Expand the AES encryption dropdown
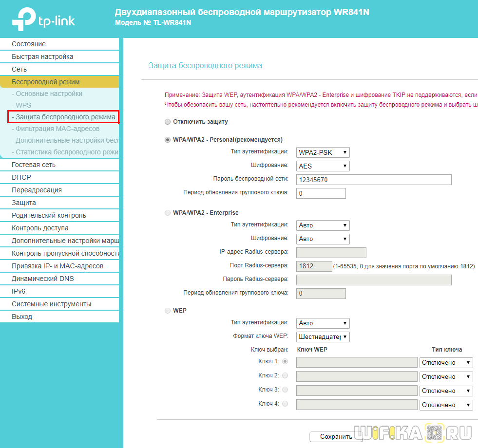 tap(323, 166)
